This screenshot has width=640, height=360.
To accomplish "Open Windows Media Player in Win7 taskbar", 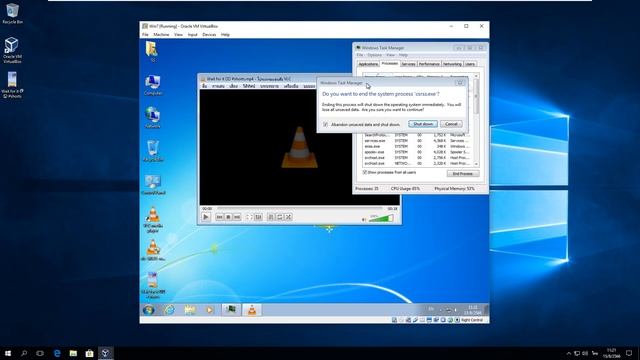I will (210, 310).
